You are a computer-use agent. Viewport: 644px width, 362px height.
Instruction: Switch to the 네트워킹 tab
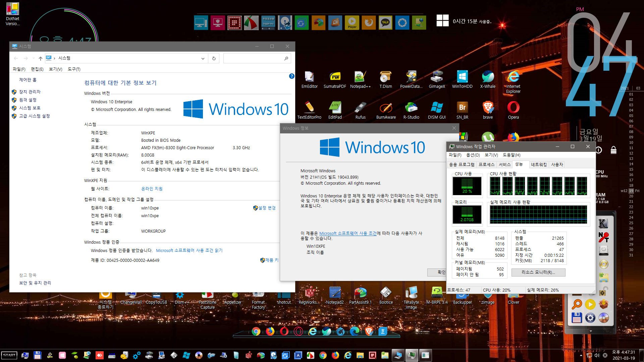click(x=539, y=165)
